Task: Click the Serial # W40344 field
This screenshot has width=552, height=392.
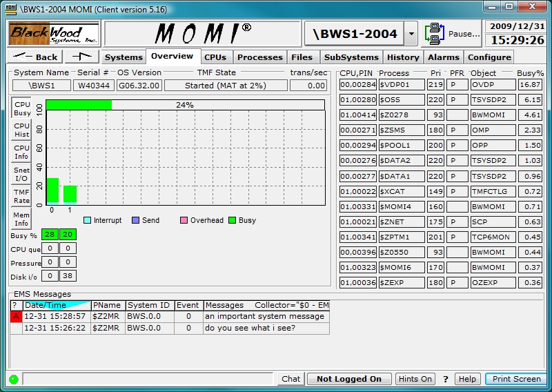Action: pyautogui.click(x=94, y=86)
